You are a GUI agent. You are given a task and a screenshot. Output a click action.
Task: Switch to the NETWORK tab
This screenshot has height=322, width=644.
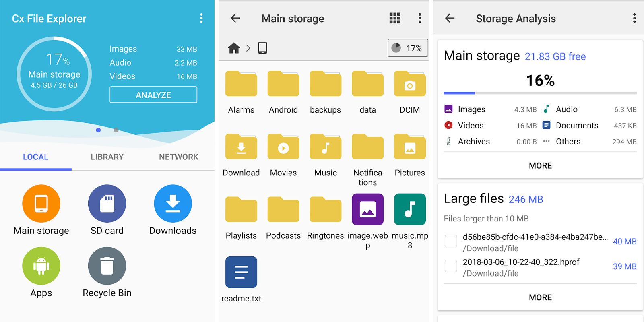tap(179, 157)
